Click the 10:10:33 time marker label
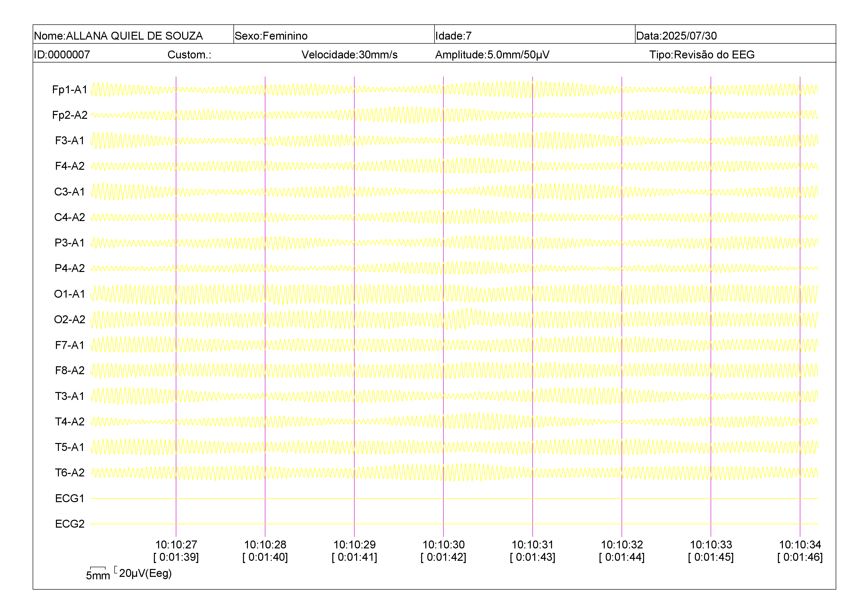 711,545
